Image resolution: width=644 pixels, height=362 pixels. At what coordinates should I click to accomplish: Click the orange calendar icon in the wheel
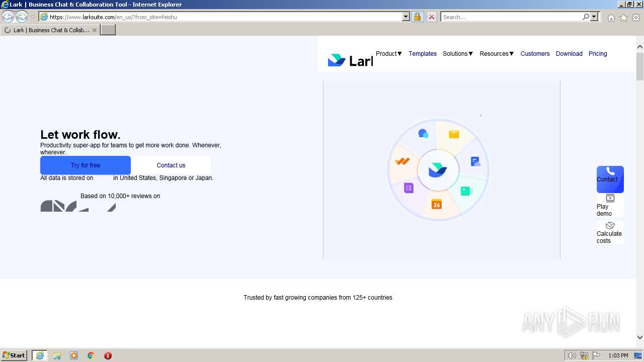[437, 204]
